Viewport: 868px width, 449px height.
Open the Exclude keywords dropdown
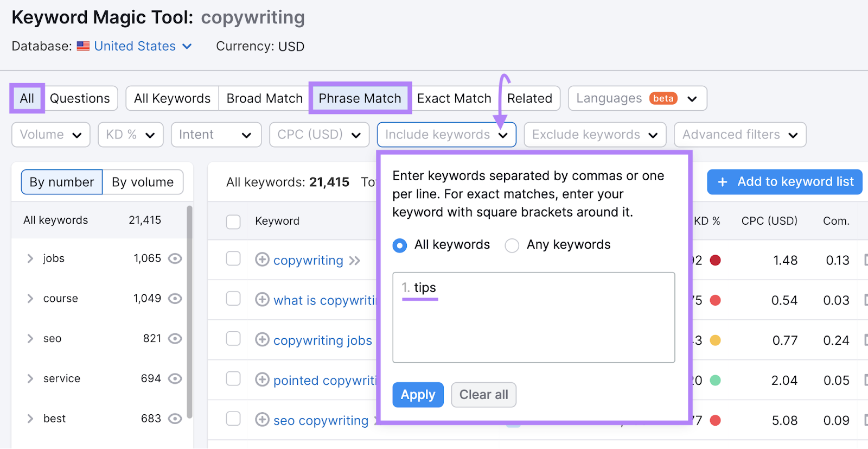coord(595,135)
